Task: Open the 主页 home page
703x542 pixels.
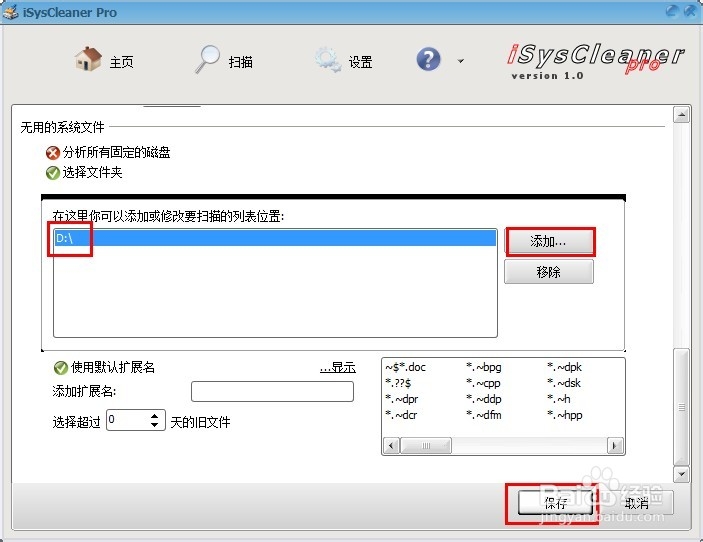Action: (104, 60)
